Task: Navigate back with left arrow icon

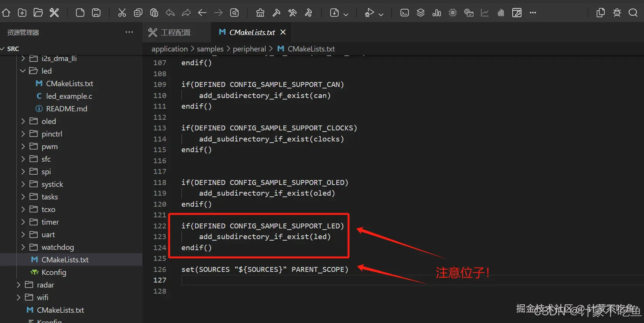Action: pos(202,13)
